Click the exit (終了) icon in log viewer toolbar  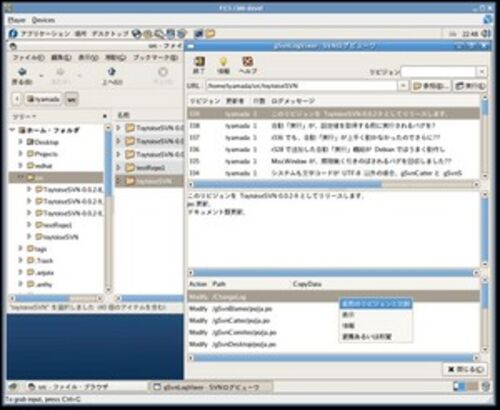point(199,62)
